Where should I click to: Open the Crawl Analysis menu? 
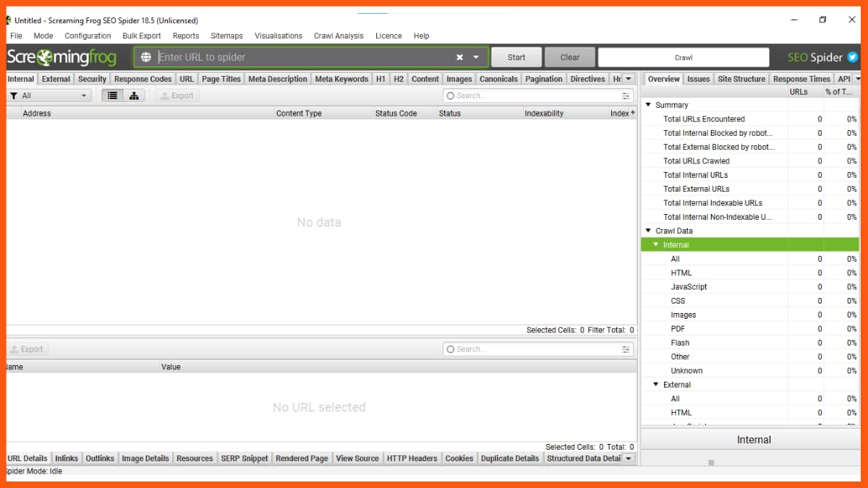click(x=339, y=35)
